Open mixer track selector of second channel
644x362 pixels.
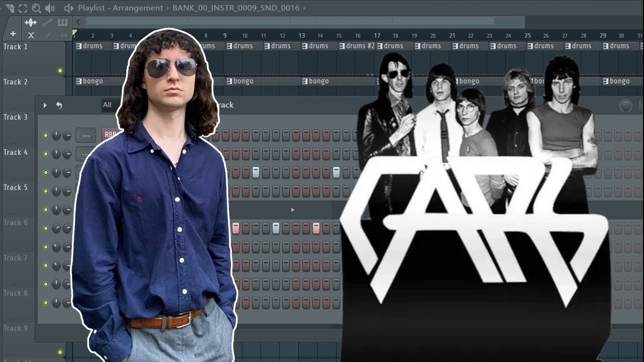tap(86, 154)
